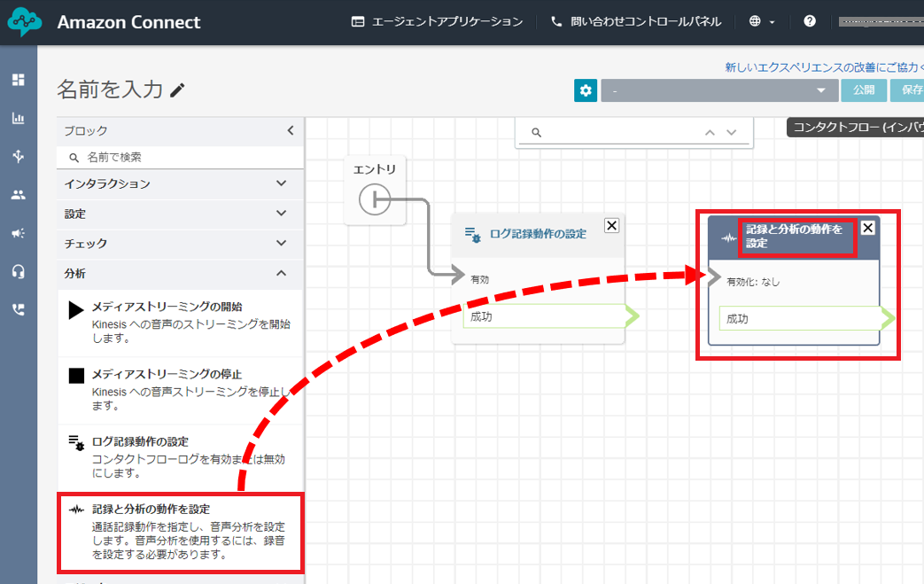
Task: Jump to previous search result arrow
Action: [x=710, y=133]
